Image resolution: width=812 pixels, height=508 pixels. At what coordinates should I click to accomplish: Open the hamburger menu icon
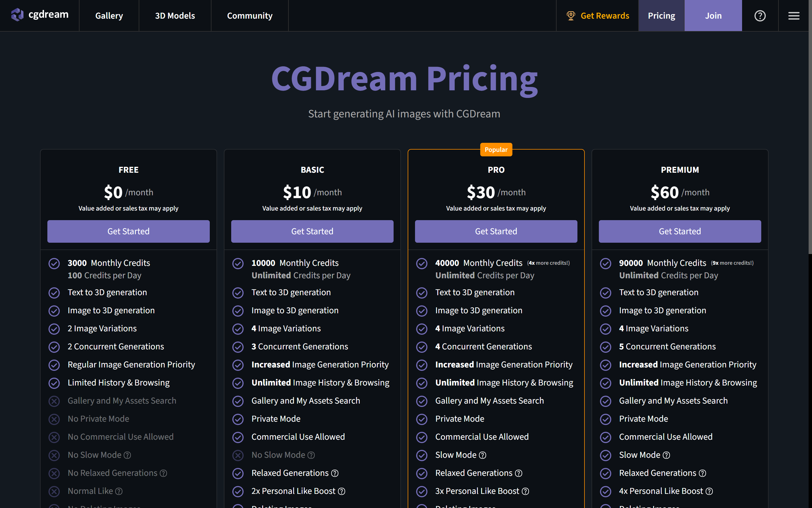click(x=794, y=16)
